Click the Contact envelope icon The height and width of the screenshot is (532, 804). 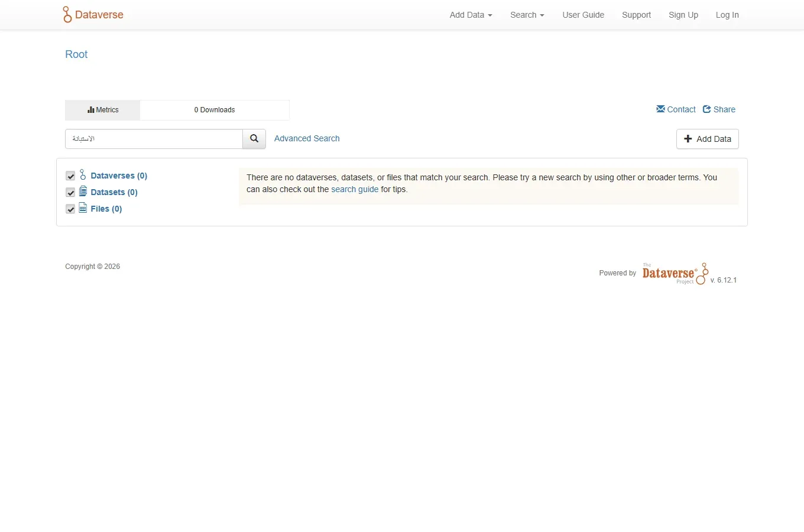pyautogui.click(x=660, y=109)
